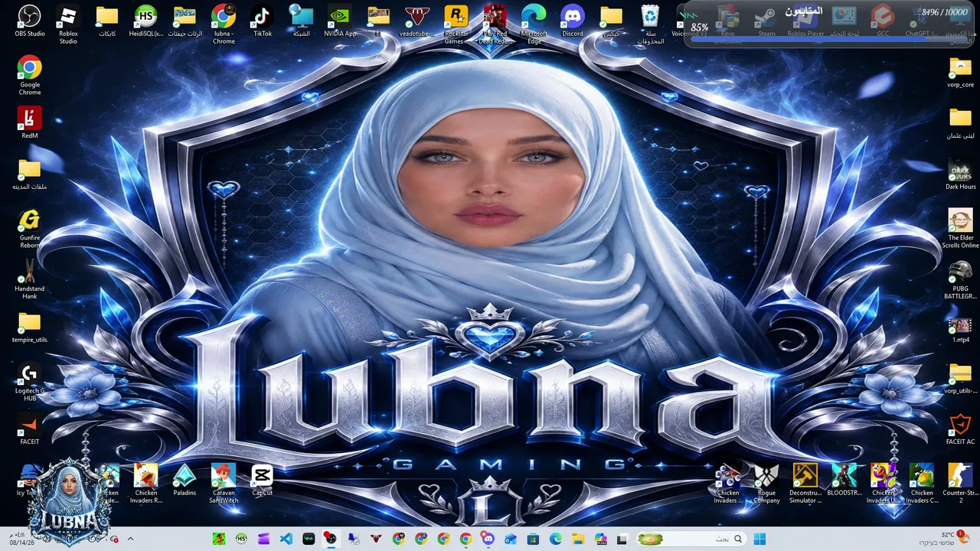Open the PUBG BATTLEGROUNDS shortcut
Viewport: 980px width, 551px height.
(x=961, y=279)
